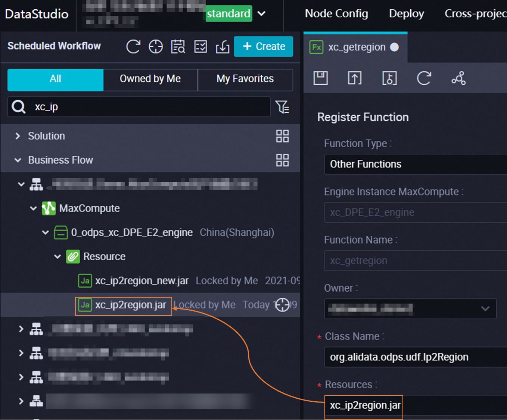507x420 pixels.
Task: Click the grid icon on Solution row
Action: click(282, 136)
